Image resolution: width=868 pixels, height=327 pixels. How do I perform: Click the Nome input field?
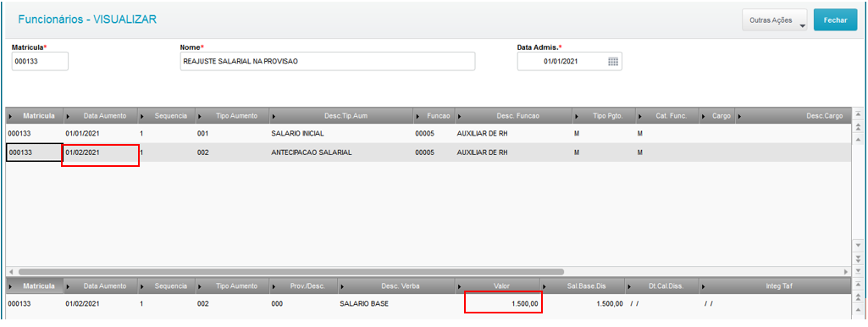click(x=327, y=62)
